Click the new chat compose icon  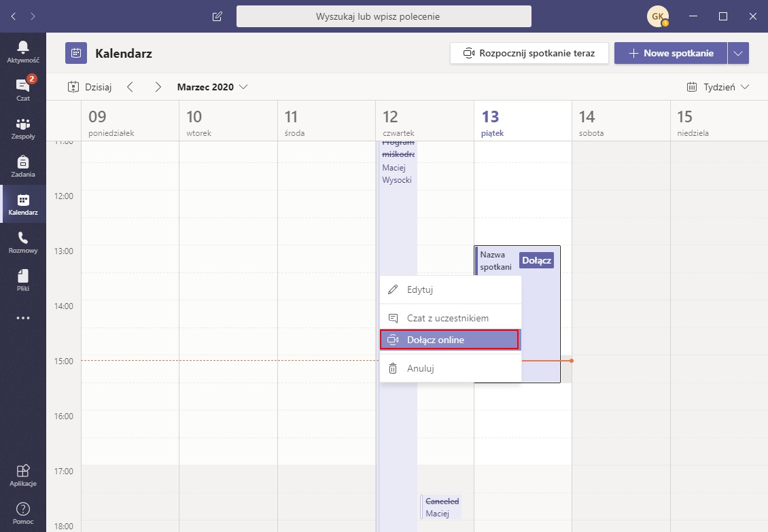[x=217, y=16]
